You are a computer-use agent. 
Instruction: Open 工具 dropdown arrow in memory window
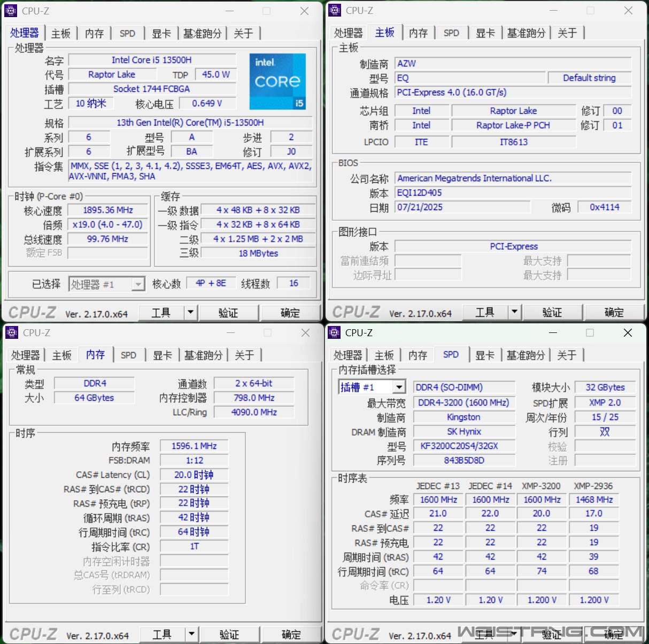[x=191, y=634]
